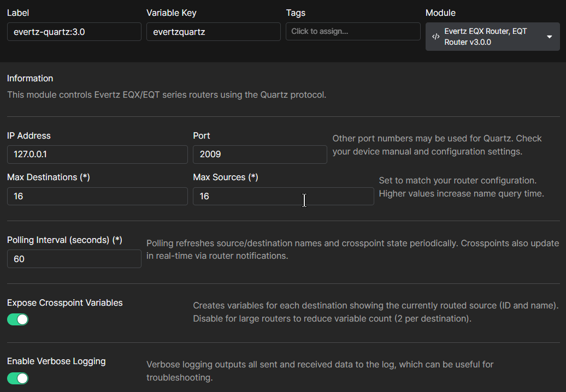
Task: Click hint 'Set to match your router configuration'
Action: click(461, 187)
